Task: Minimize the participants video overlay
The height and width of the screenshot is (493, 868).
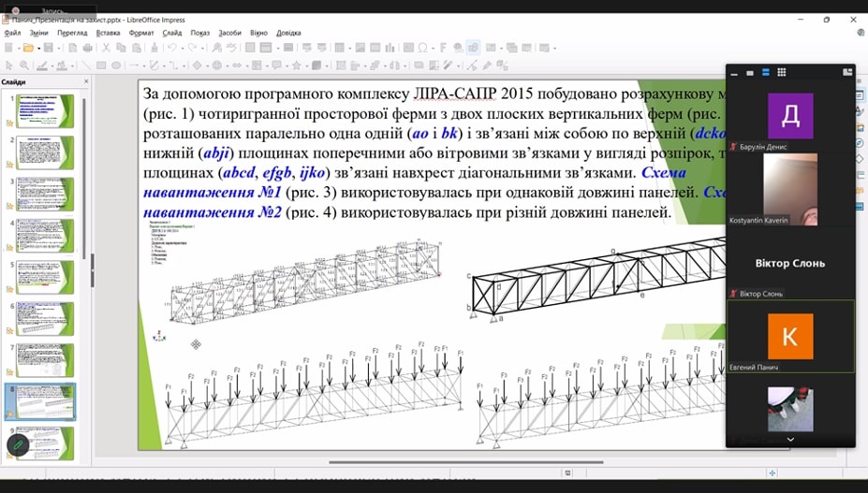Action: pyautogui.click(x=734, y=73)
